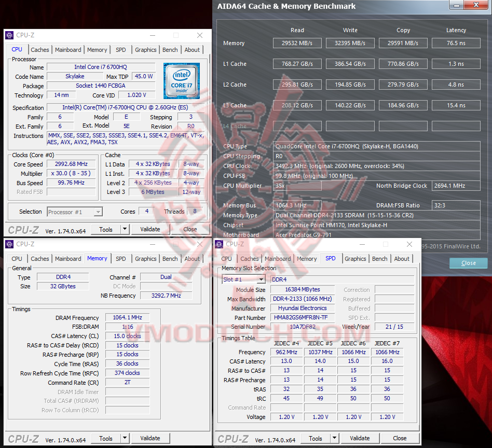Click the AIDA64 Close button

pyautogui.click(x=469, y=263)
